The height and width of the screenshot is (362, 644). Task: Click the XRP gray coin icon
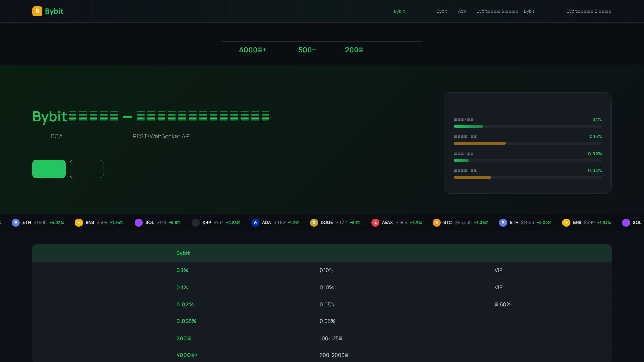click(196, 222)
